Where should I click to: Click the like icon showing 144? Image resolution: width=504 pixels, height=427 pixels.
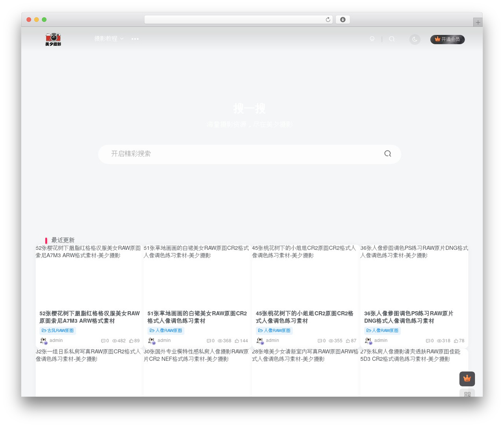click(x=237, y=341)
